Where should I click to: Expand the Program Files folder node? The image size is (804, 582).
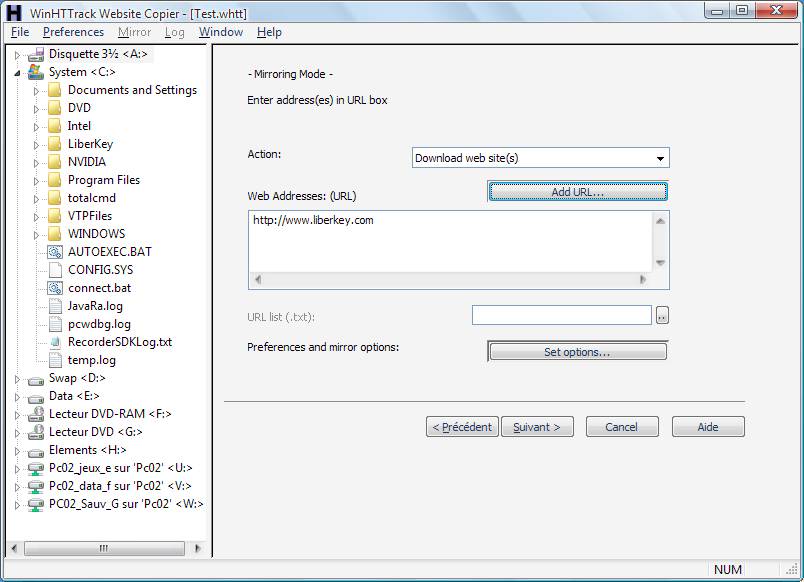[x=36, y=181]
